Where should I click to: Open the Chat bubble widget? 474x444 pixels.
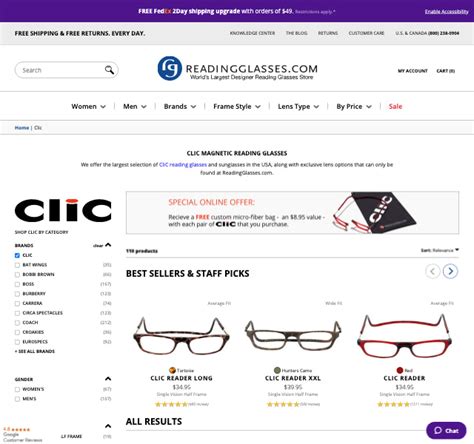[446, 430]
